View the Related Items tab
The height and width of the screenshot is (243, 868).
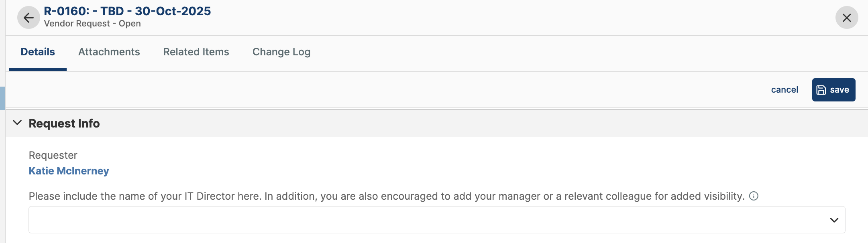point(196,52)
